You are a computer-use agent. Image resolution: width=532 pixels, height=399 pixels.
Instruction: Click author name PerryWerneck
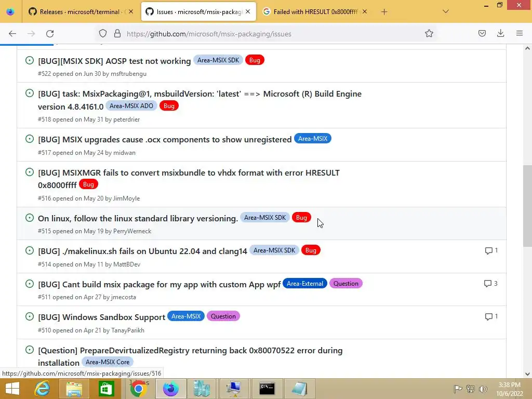point(132,231)
